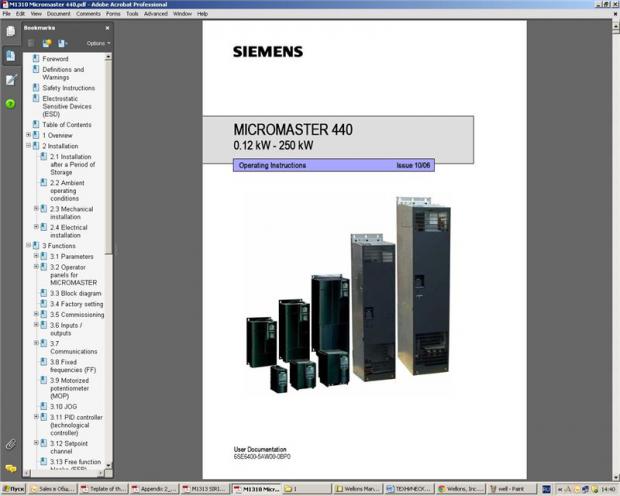Open the Help menu

coord(202,13)
